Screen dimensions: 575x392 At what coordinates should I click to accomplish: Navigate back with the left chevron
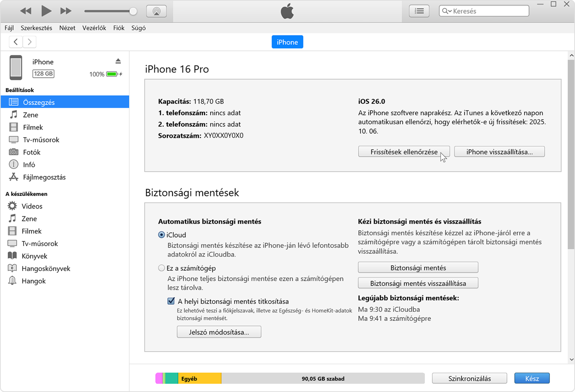point(16,42)
